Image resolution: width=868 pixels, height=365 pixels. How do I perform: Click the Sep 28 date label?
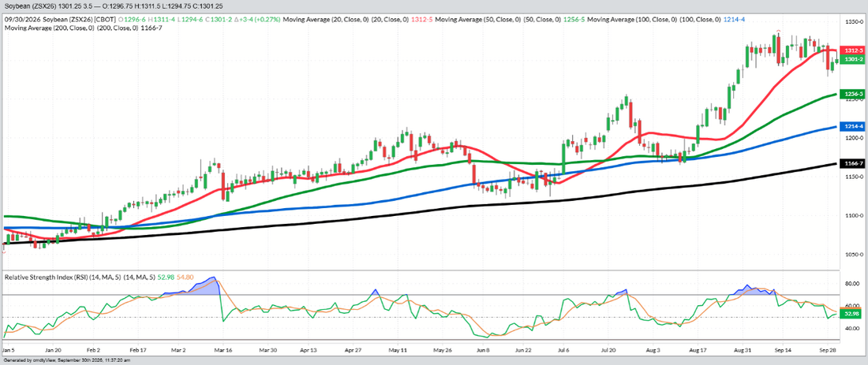tap(827, 350)
